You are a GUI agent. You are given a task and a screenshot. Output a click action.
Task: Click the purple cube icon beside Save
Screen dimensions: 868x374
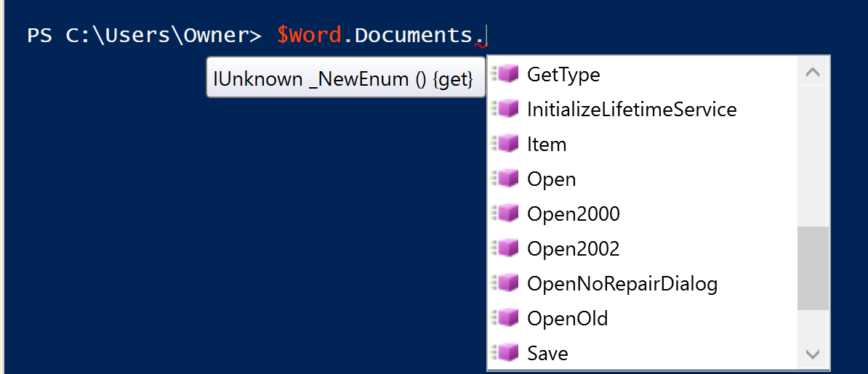[505, 353]
